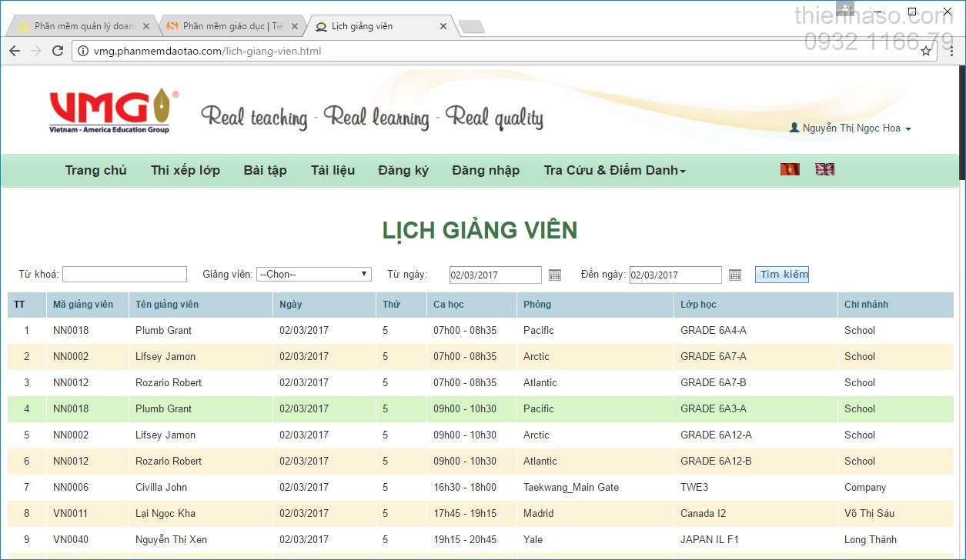Click the Vietnamese flag language icon
The height and width of the screenshot is (560, 966).
790,169
